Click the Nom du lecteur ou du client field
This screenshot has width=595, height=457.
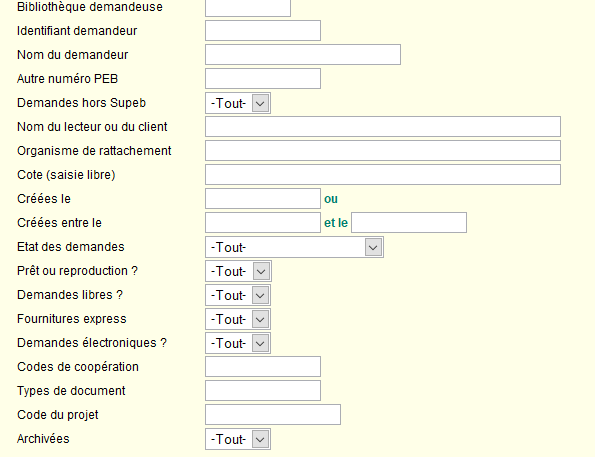(383, 126)
